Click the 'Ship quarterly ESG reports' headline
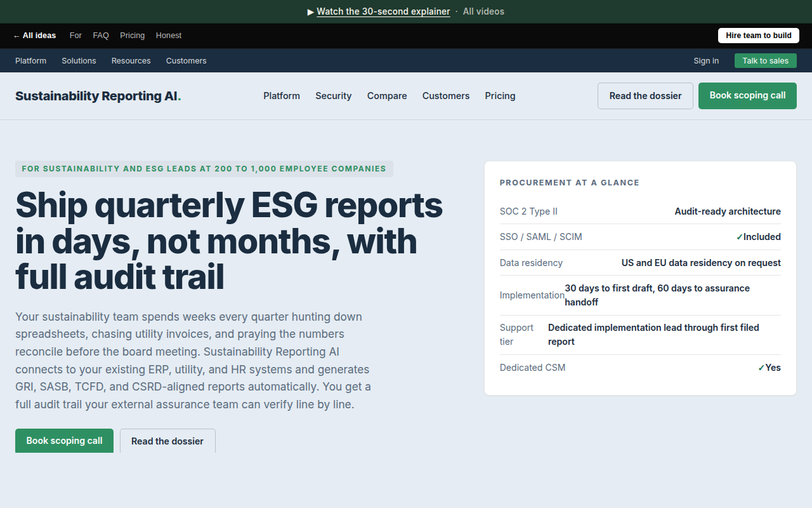812x508 pixels. (x=229, y=241)
